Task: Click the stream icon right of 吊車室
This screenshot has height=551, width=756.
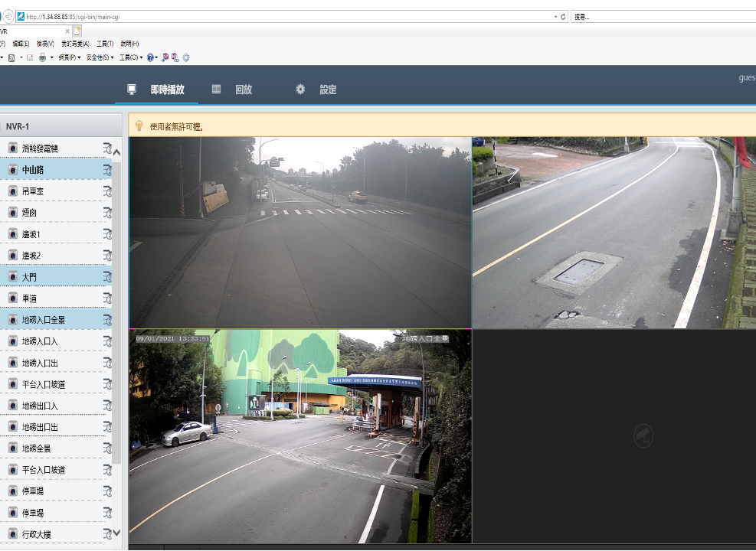Action: (107, 191)
